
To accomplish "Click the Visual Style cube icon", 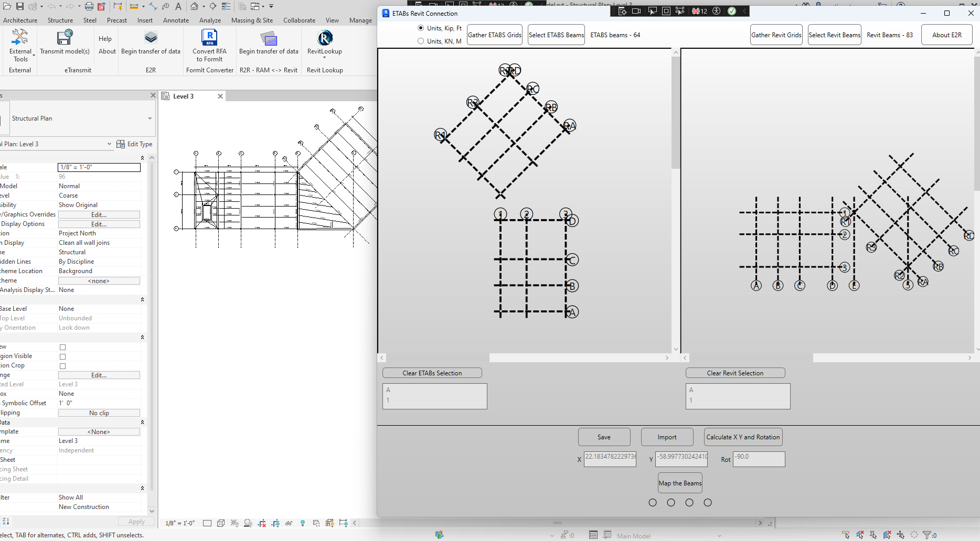I will click(221, 523).
